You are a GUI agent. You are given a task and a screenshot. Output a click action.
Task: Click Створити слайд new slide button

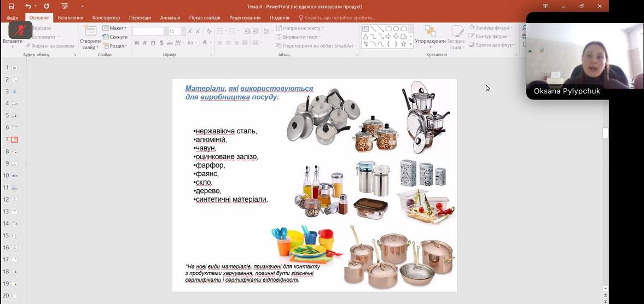(x=90, y=38)
